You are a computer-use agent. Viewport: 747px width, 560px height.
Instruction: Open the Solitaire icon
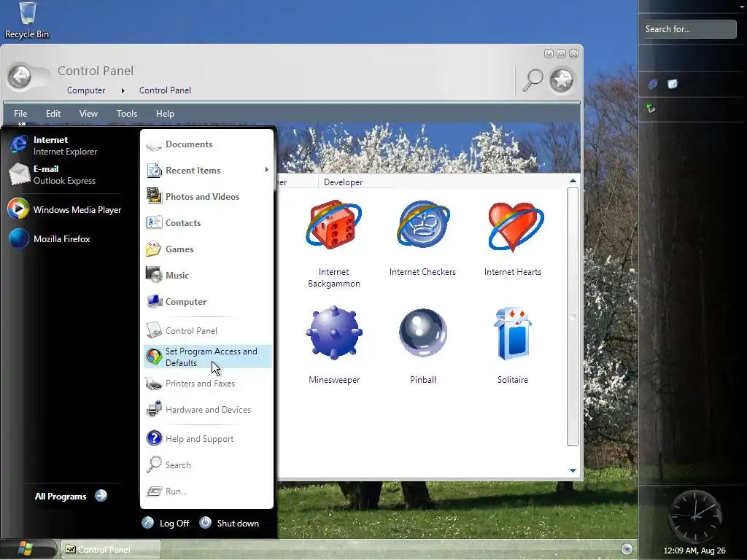click(513, 332)
